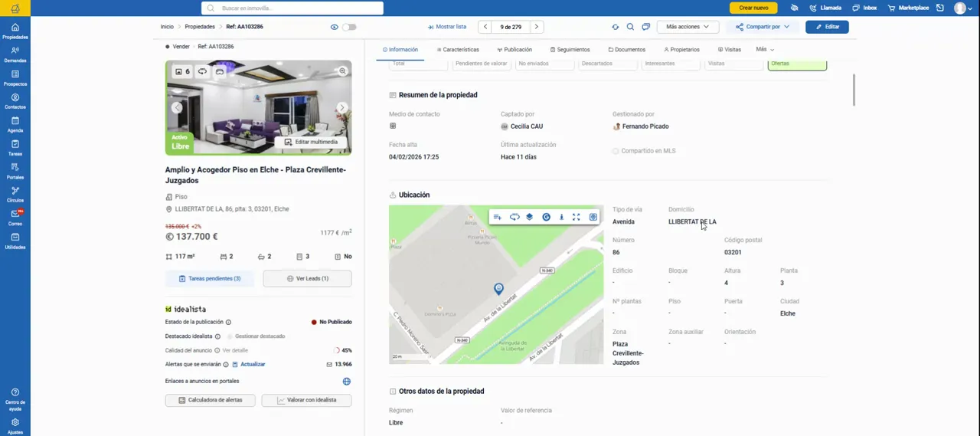Click the locate target icon on map
The width and height of the screenshot is (980, 436).
[593, 217]
